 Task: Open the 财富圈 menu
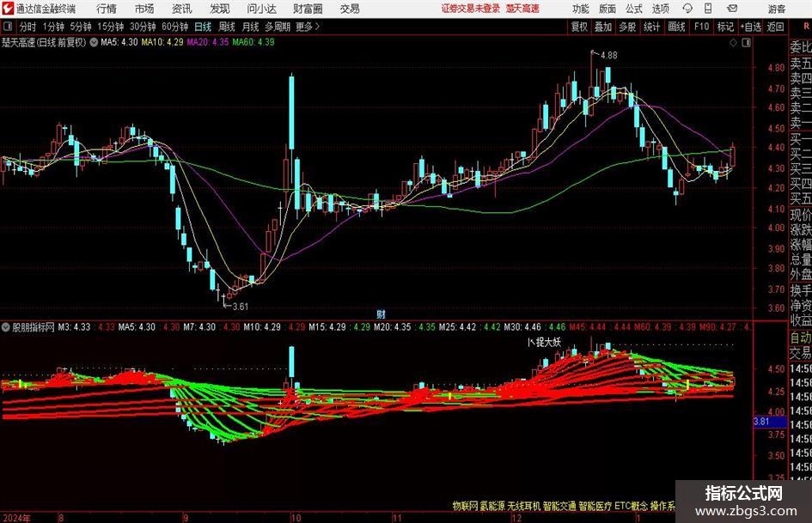click(x=308, y=9)
